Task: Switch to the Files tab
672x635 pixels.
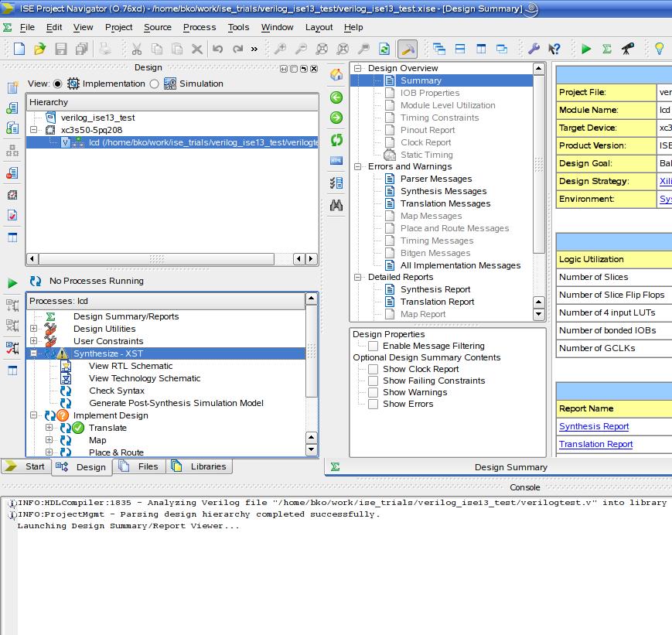Action: tap(139, 466)
